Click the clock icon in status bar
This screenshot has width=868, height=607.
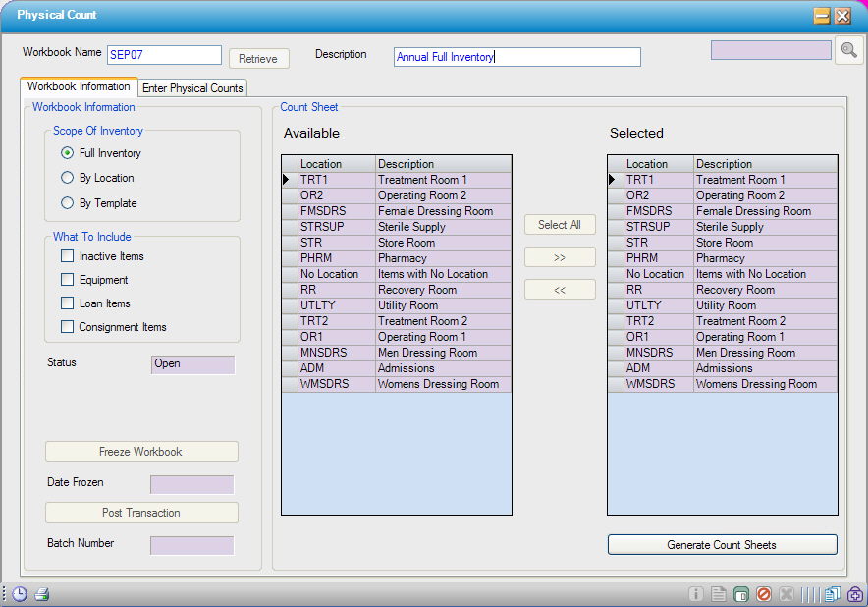[19, 594]
